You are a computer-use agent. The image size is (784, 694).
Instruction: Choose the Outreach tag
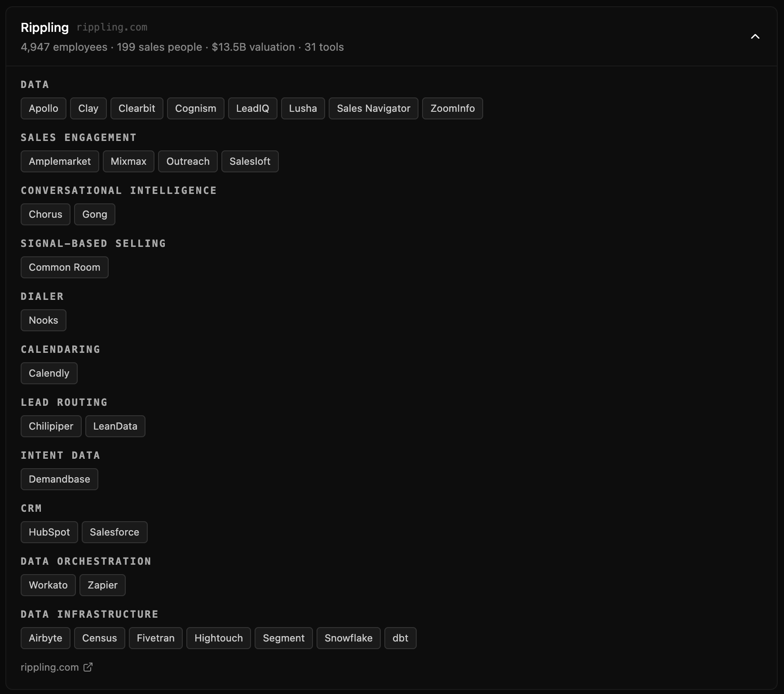tap(188, 161)
